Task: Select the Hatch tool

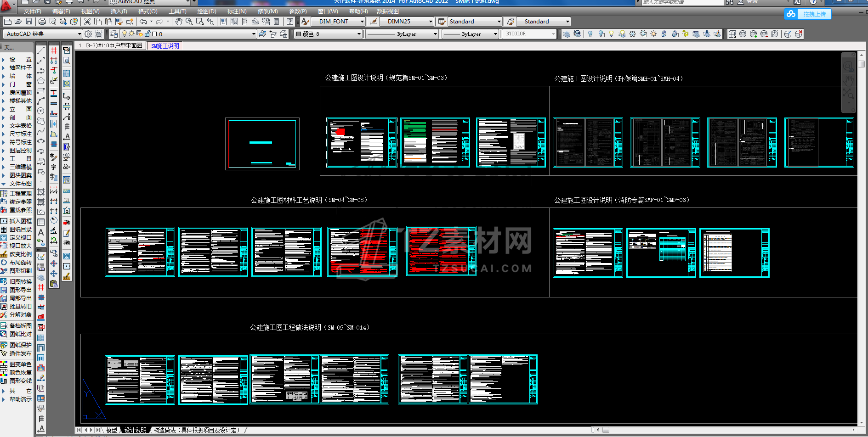Action: [41, 192]
